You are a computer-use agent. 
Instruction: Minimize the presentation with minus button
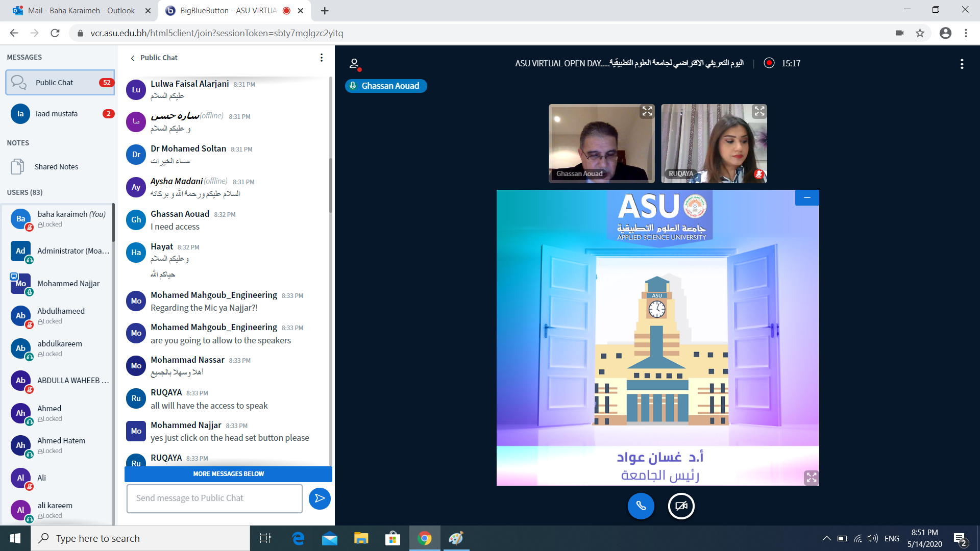tap(807, 198)
